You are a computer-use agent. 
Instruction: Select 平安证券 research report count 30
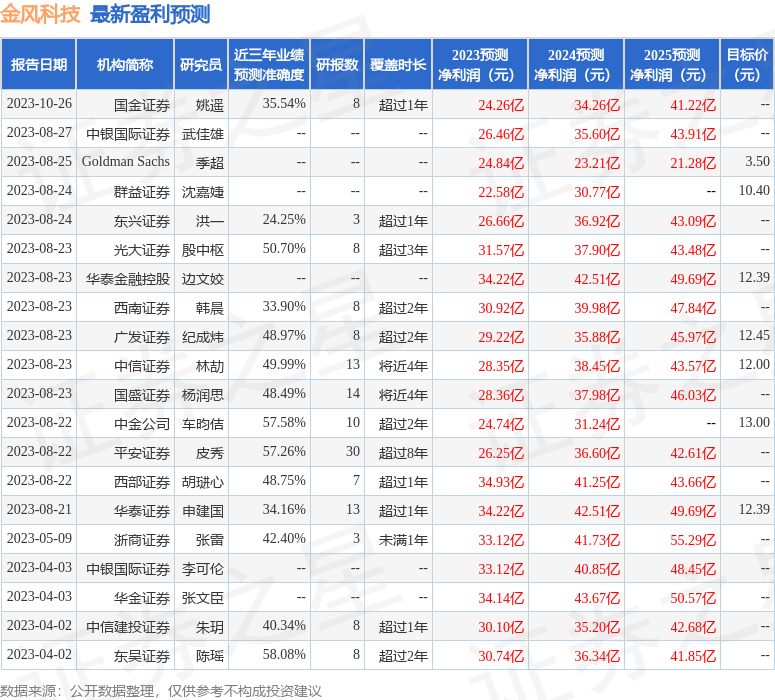352,452
